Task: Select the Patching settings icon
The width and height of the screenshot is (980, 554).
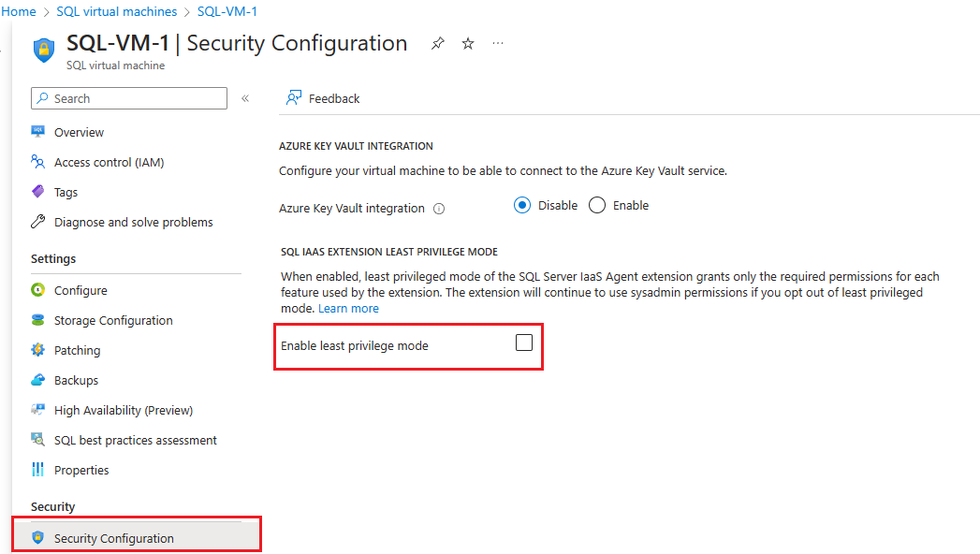Action: 37,350
